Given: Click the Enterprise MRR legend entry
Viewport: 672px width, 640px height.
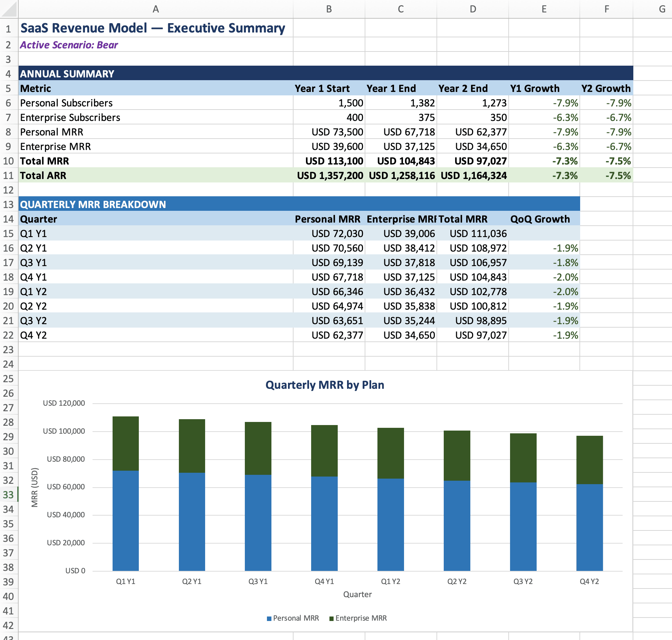Looking at the screenshot, I should pyautogui.click(x=361, y=618).
